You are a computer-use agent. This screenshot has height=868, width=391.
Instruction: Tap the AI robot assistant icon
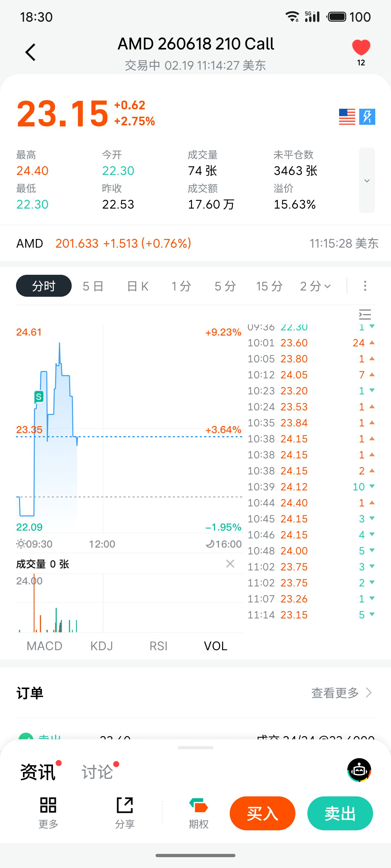[359, 770]
